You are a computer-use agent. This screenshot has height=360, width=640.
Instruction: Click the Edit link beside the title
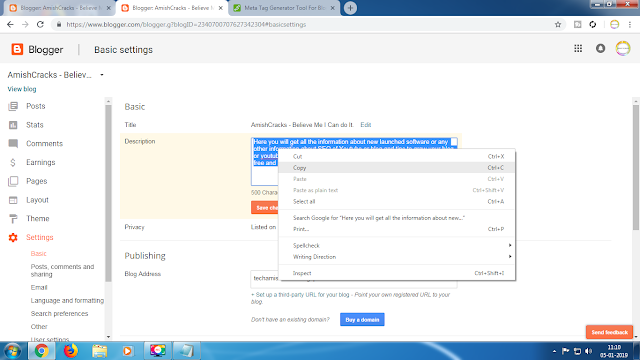(366, 125)
